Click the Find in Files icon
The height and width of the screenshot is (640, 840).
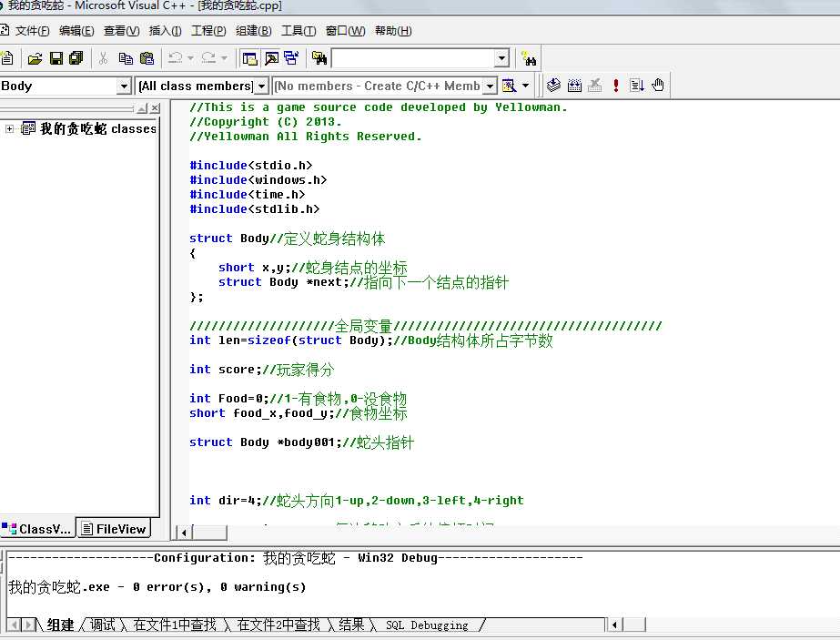(319, 58)
